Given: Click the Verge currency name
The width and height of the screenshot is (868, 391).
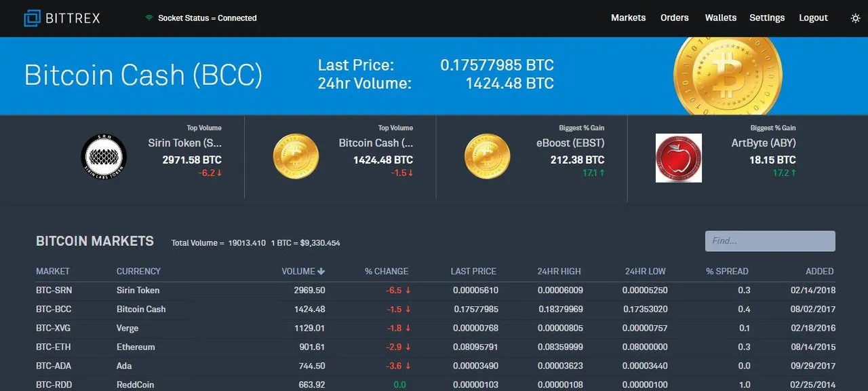Looking at the screenshot, I should click(x=127, y=329).
